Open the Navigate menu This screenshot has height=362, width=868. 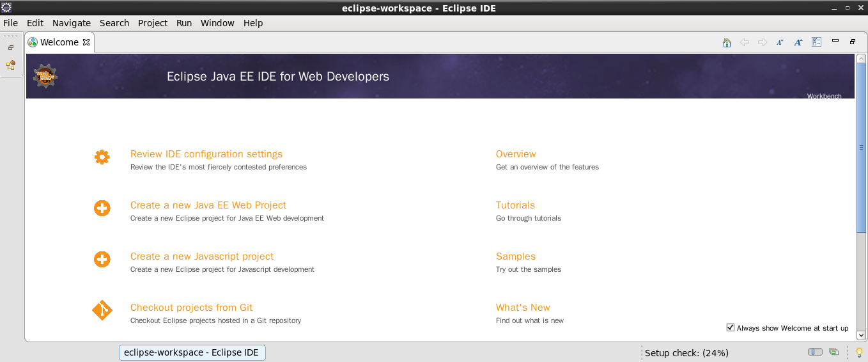(72, 23)
